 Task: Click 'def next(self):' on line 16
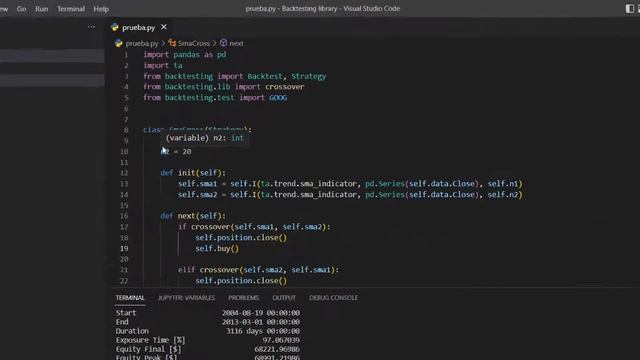(x=193, y=216)
